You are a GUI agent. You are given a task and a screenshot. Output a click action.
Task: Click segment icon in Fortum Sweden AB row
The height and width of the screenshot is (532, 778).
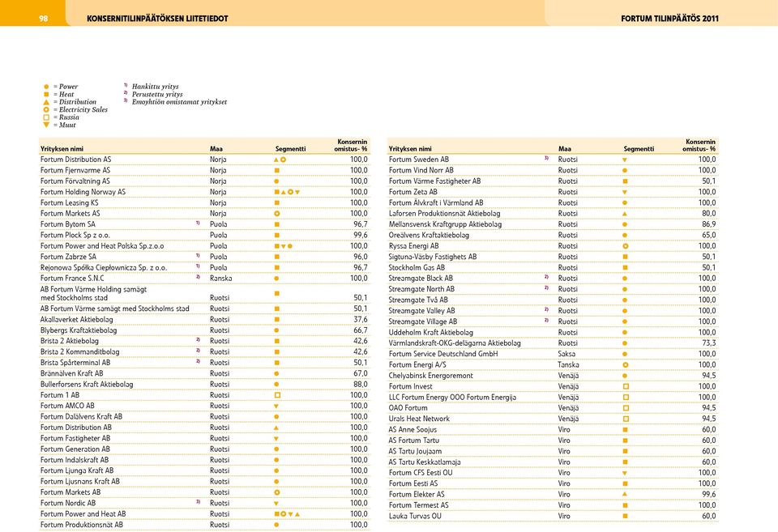point(625,160)
